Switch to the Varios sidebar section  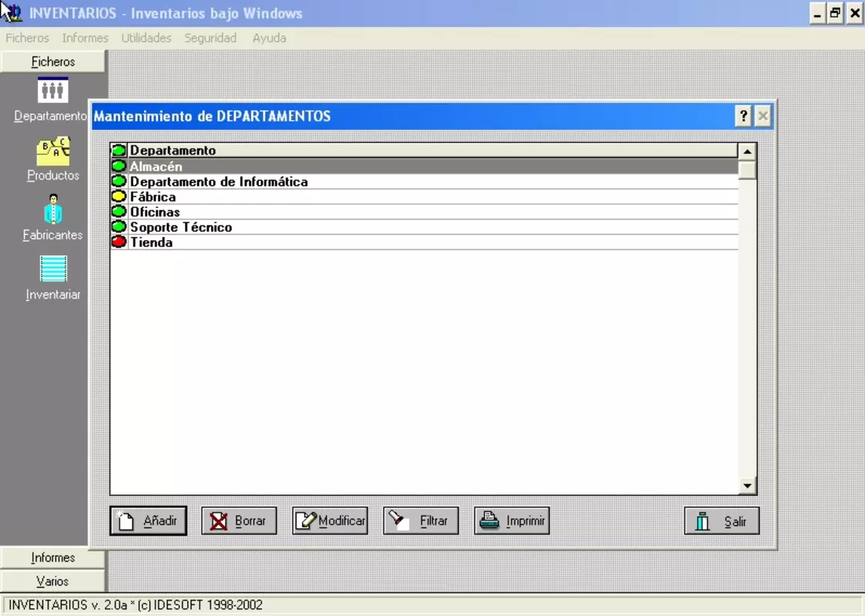(x=52, y=581)
